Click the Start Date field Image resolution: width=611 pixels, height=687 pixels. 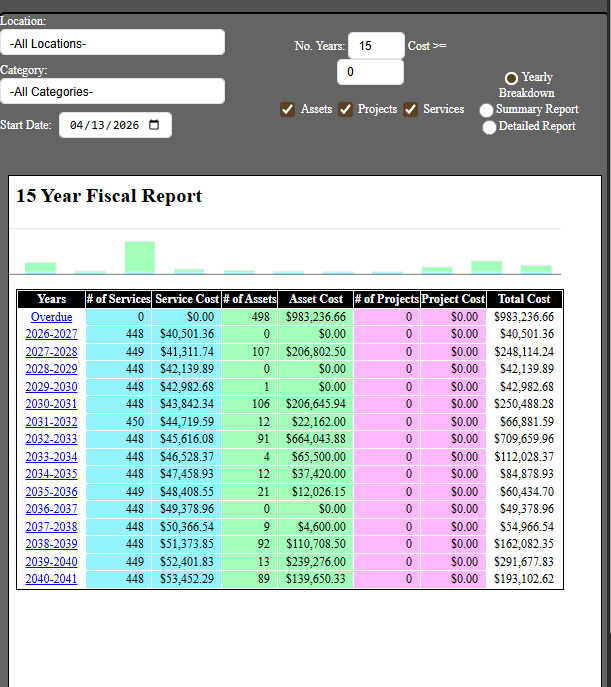click(115, 125)
